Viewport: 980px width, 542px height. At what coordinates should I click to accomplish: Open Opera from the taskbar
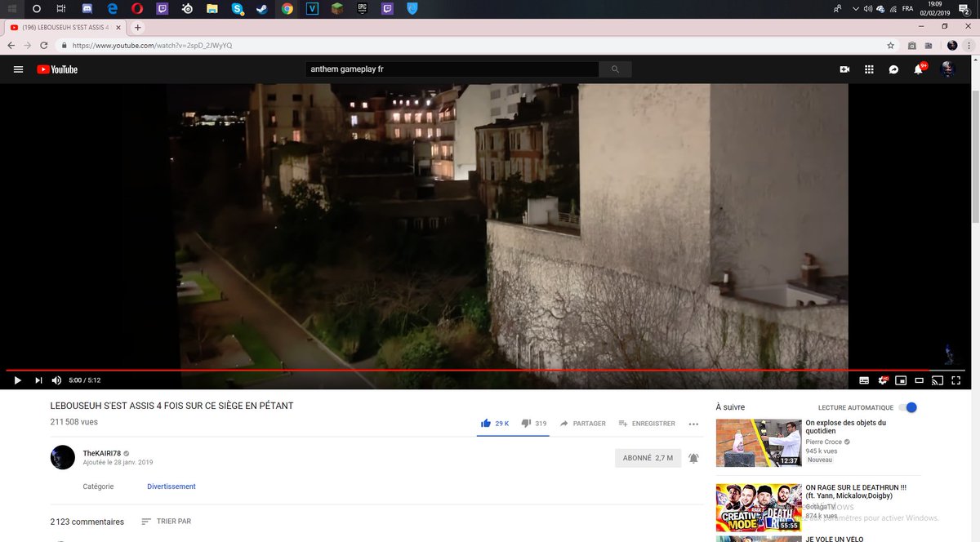(137, 8)
